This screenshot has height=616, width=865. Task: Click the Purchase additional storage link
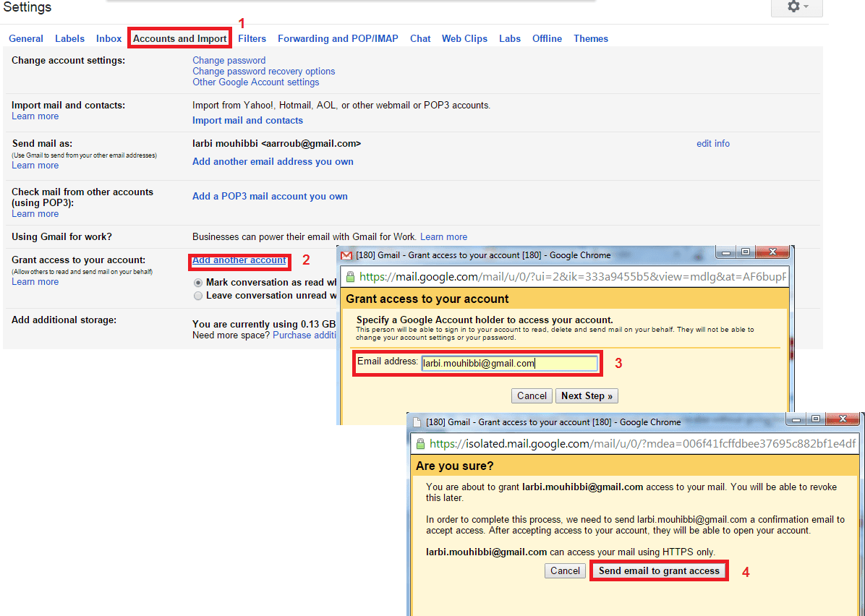point(304,335)
